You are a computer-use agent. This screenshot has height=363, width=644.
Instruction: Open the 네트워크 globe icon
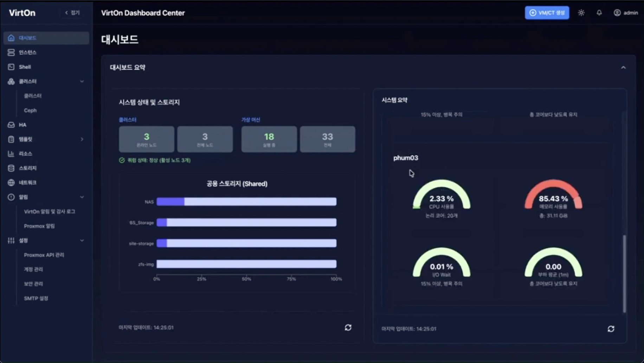tap(11, 183)
